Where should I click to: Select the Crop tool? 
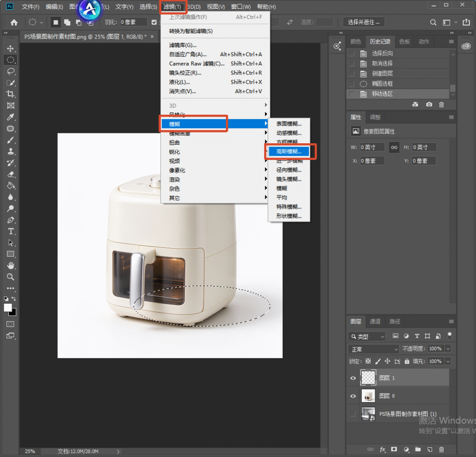11,94
